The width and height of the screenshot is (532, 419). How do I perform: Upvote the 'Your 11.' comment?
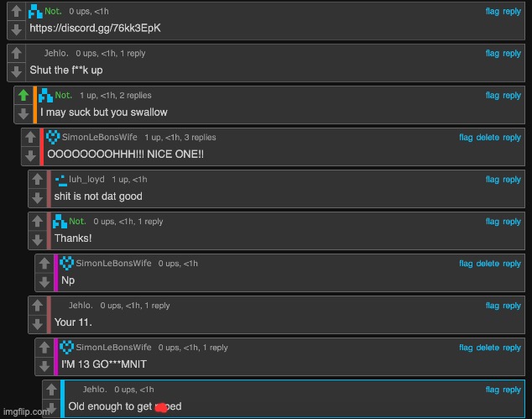(37, 306)
